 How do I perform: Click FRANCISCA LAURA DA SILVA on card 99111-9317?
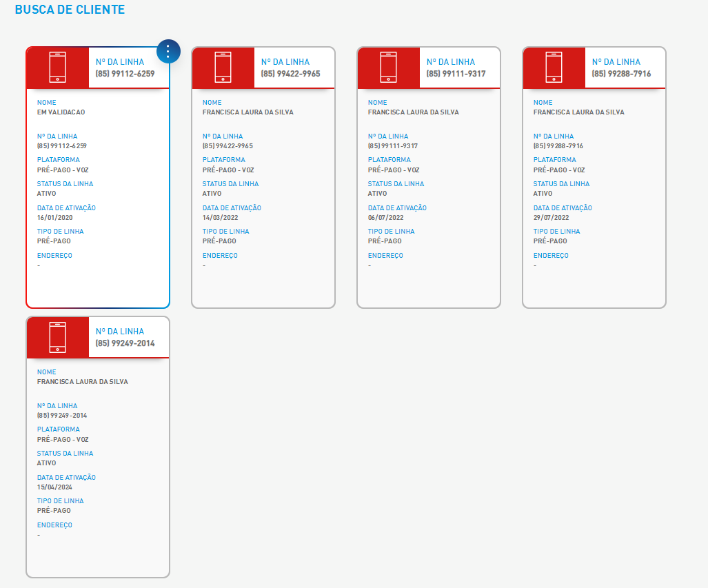(414, 112)
